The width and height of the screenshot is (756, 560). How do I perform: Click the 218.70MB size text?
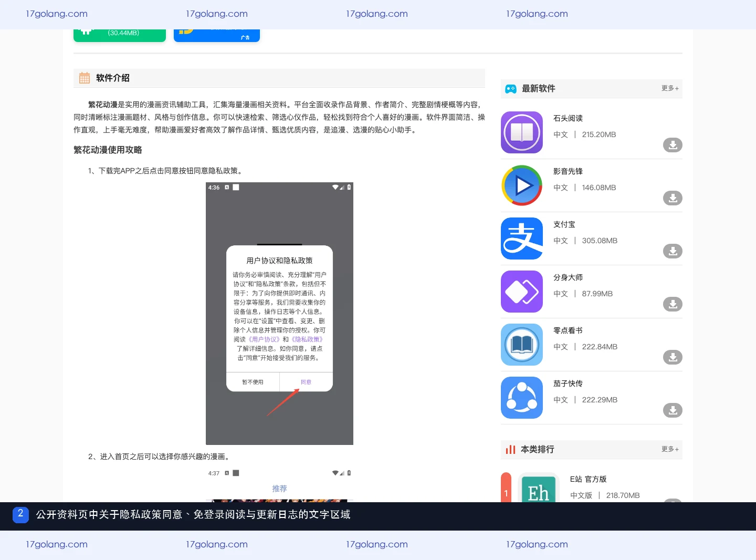pos(623,495)
